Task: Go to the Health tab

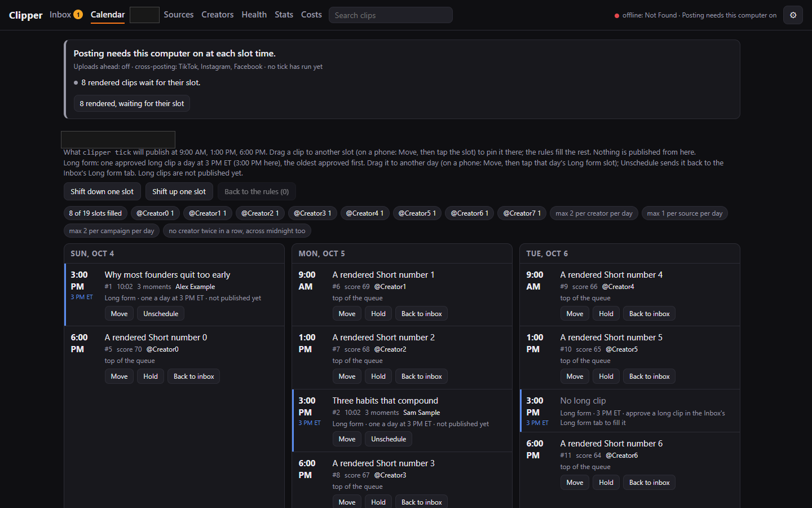Action: pos(254,15)
